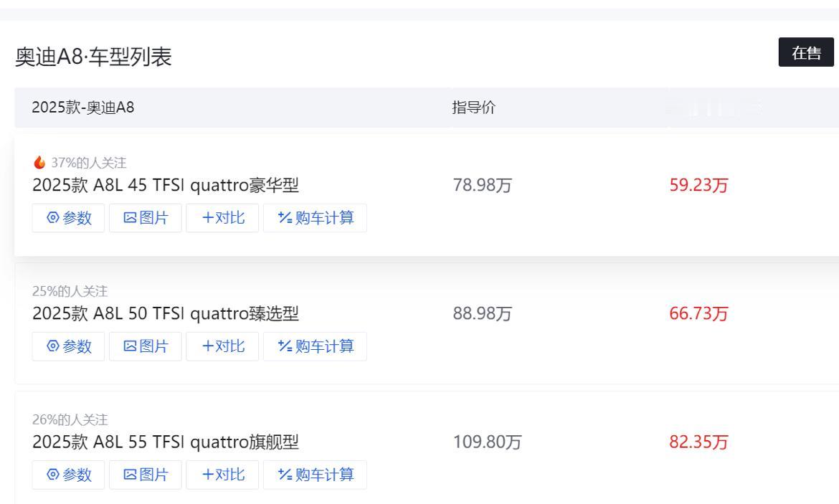The image size is (839, 504).
Task: Add A8L 50 TFSI 臻选型 to 对比
Action: 222,346
